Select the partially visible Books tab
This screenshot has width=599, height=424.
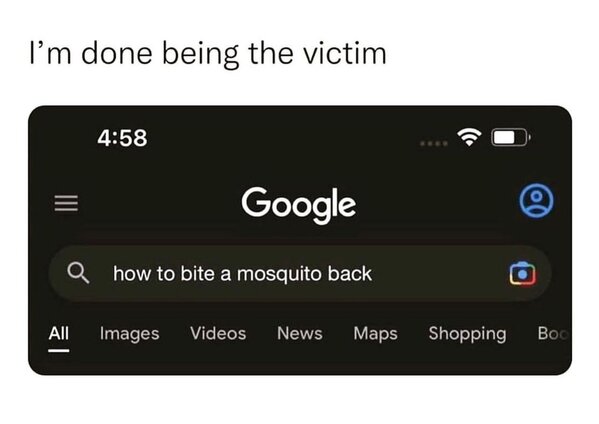pos(553,333)
